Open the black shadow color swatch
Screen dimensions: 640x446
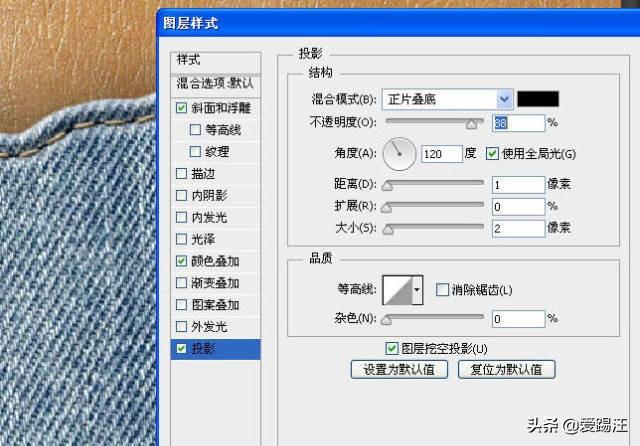(538, 99)
